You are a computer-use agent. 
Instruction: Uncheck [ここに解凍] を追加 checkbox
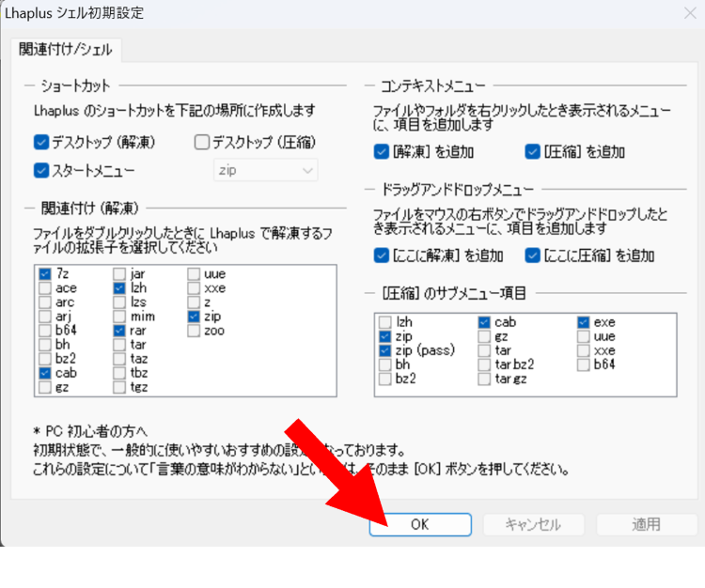(382, 255)
